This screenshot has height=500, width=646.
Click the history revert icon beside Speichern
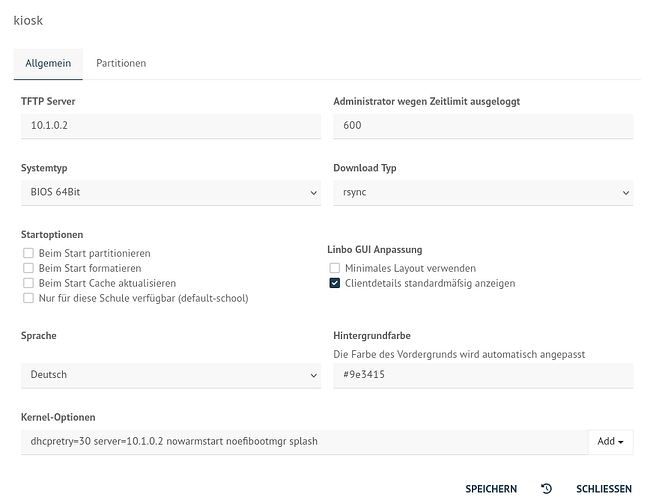546,489
